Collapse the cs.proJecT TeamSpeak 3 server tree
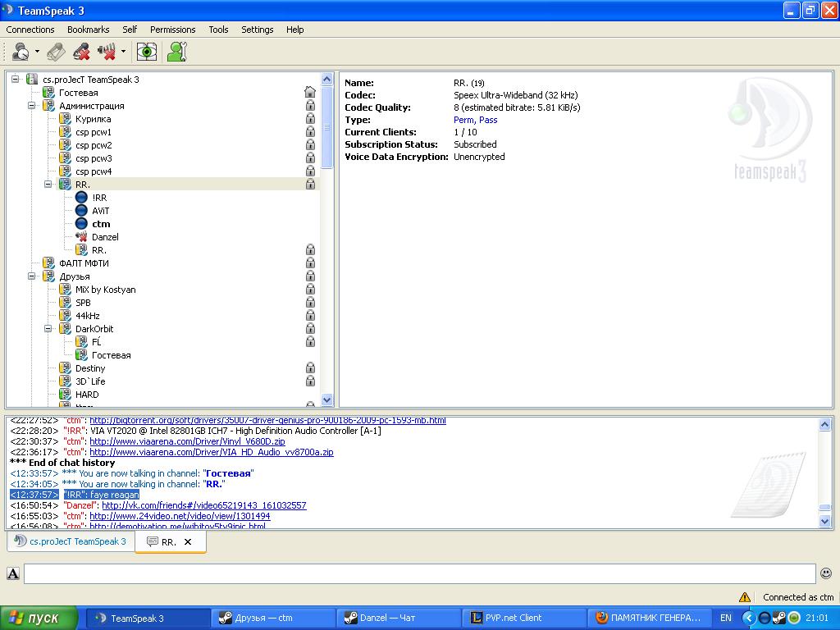Viewport: 840px width, 630px height. pyautogui.click(x=15, y=80)
